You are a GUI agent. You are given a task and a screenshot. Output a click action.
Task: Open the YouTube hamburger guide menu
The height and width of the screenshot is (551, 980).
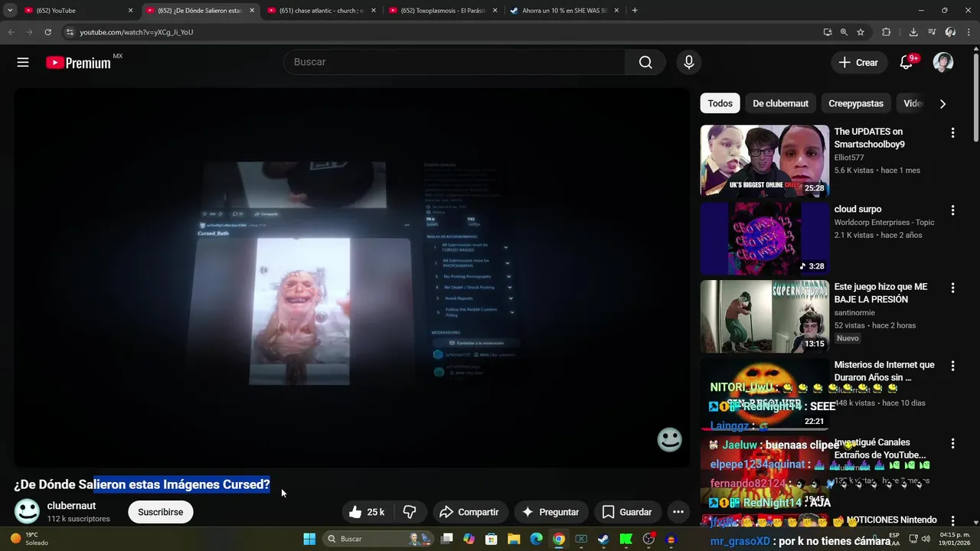[23, 63]
